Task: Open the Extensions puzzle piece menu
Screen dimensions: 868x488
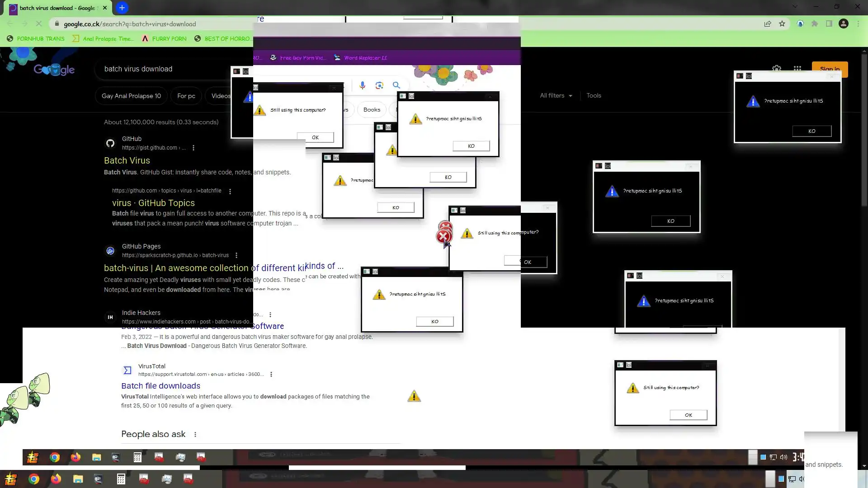Action: pos(815,24)
